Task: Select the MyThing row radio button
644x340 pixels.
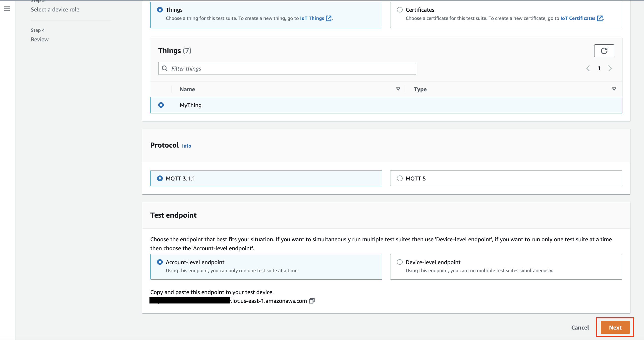Action: point(161,105)
